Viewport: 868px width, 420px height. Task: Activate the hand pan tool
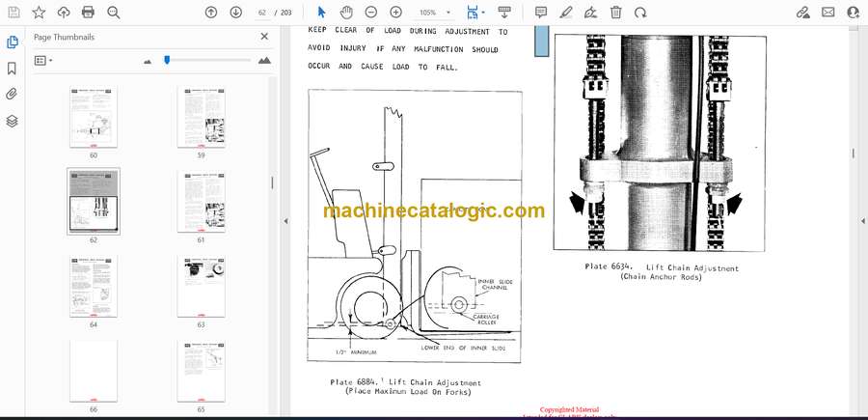pos(346,13)
